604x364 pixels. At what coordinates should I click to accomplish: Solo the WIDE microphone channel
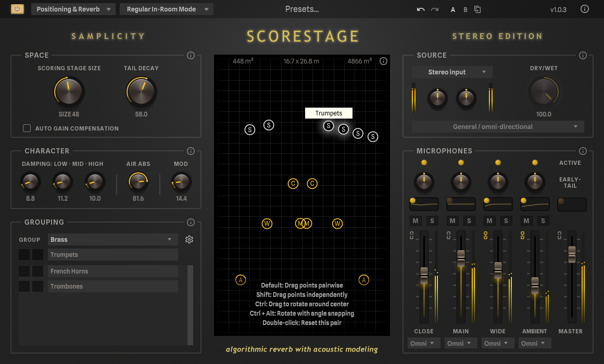[506, 220]
